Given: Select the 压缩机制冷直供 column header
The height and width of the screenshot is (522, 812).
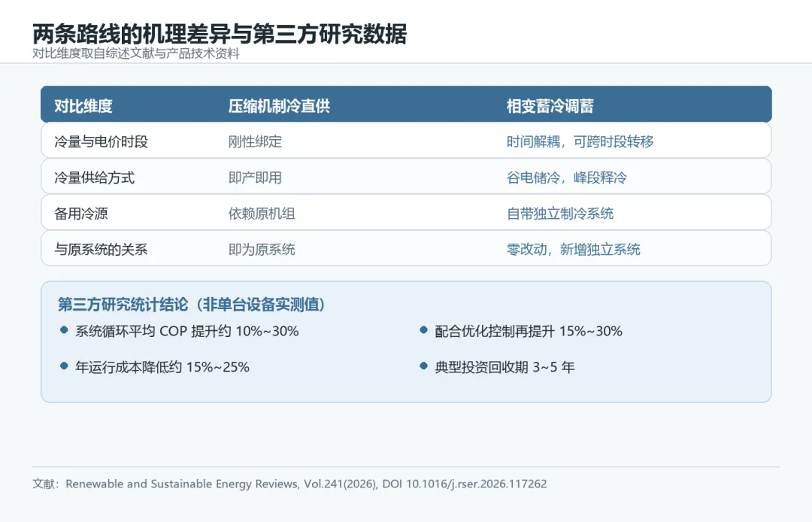Looking at the screenshot, I should pyautogui.click(x=279, y=106).
